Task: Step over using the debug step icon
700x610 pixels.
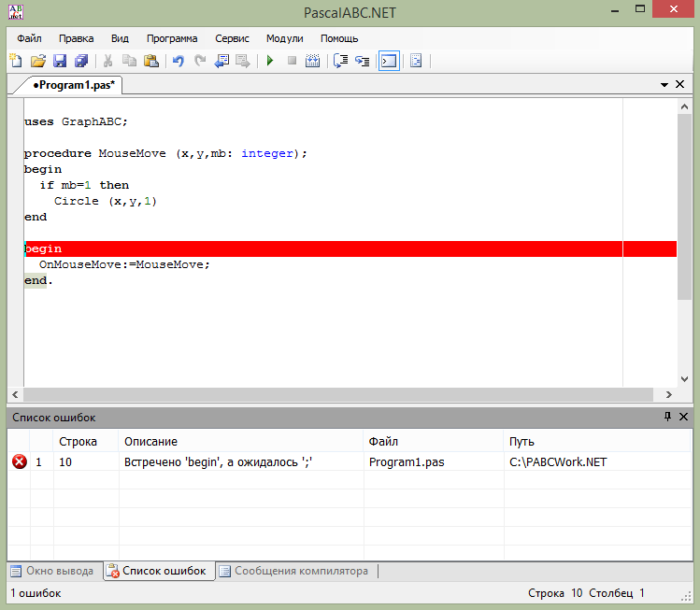Action: 340,61
